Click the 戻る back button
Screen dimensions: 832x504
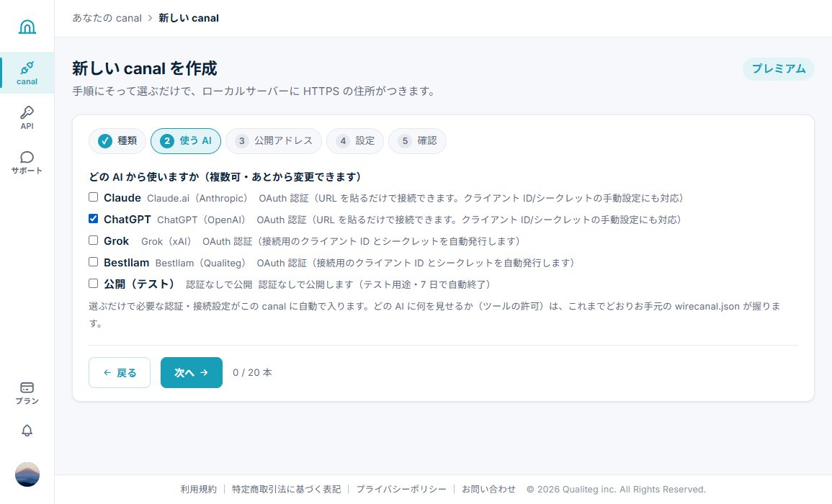(120, 372)
